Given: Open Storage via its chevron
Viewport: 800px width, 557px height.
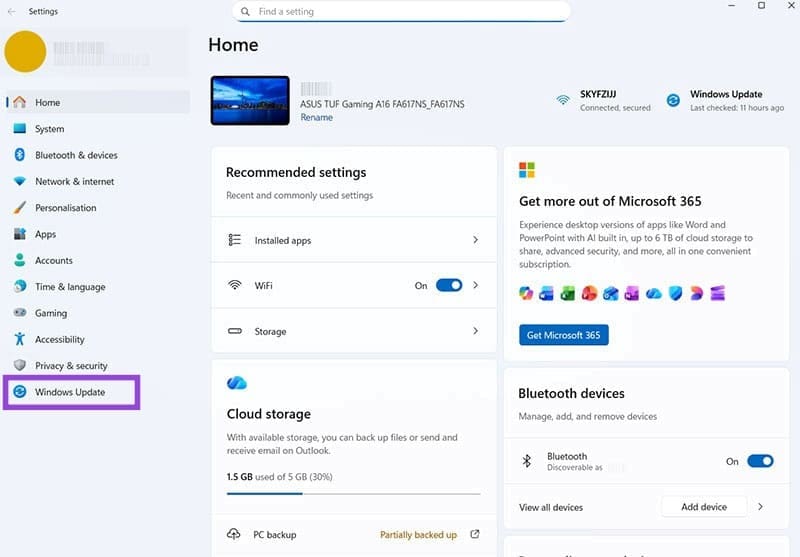Looking at the screenshot, I should [476, 331].
